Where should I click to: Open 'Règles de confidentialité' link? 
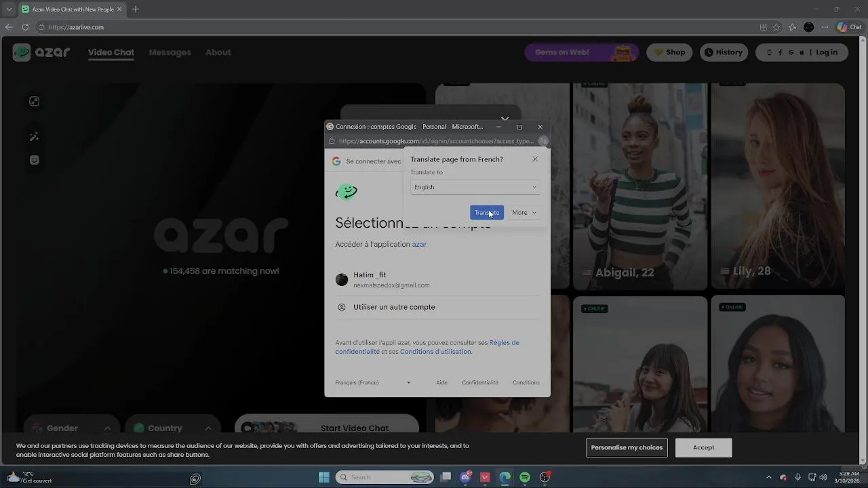pos(427,347)
